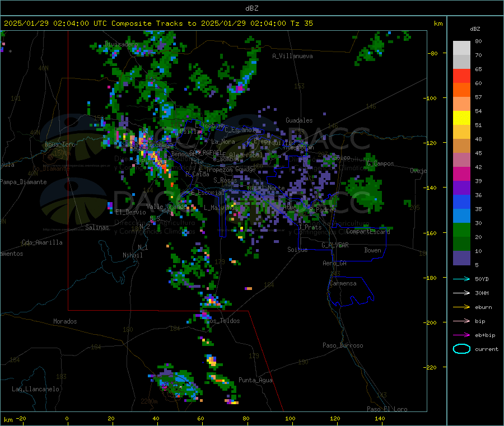
Task: Click the 'Aero_GA' map label
Action: pos(334,263)
